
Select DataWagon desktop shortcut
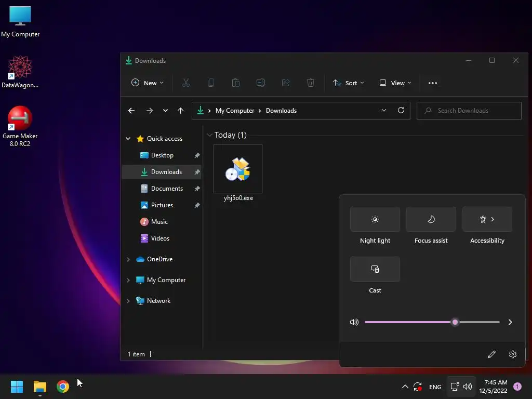[x=20, y=72]
